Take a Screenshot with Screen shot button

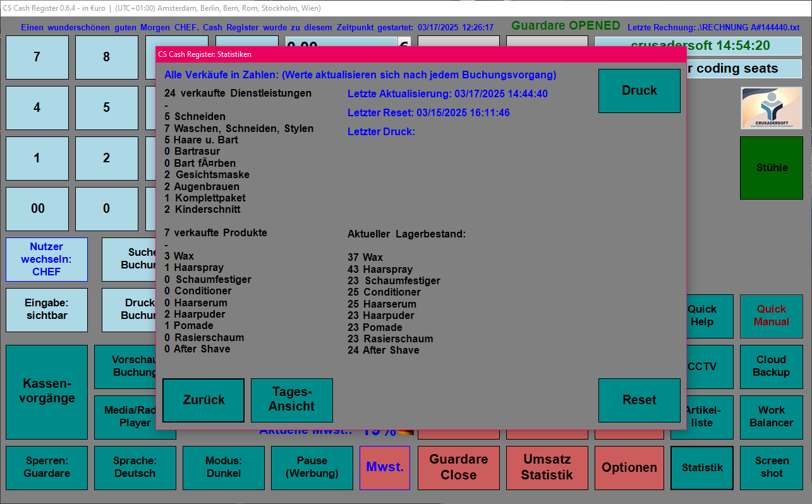[772, 468]
